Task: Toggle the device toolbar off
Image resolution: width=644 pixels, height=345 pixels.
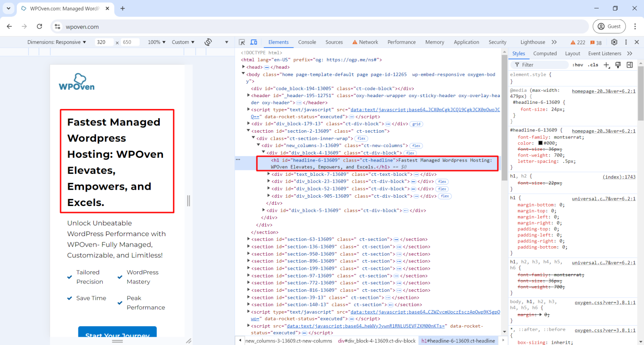Action: 254,42
